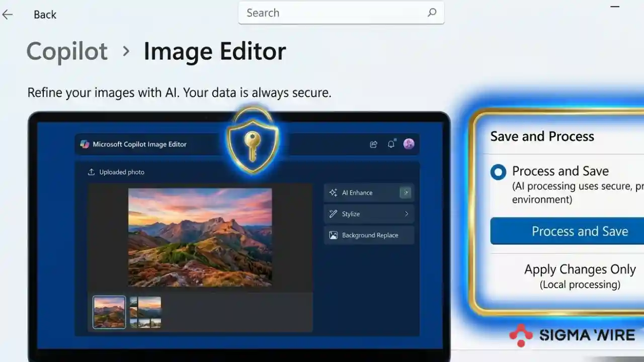Expand the AI Enhance chevron
The height and width of the screenshot is (362, 644).
pos(406,193)
